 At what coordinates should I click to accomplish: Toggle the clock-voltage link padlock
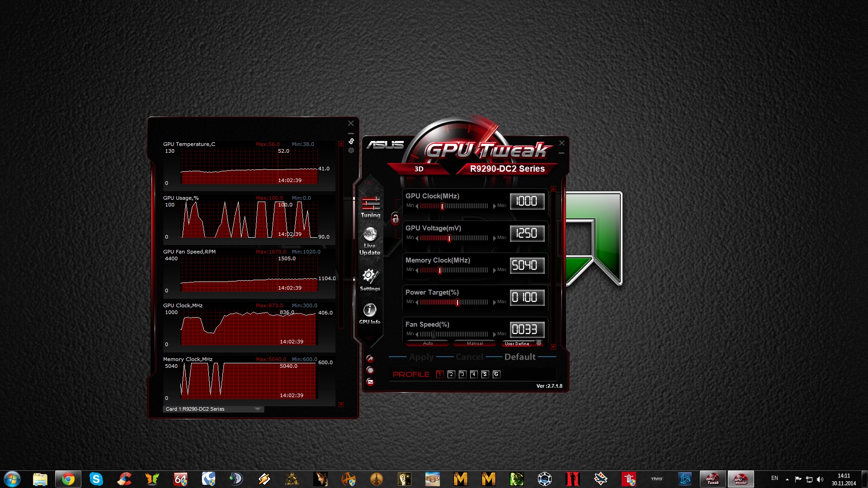[395, 219]
